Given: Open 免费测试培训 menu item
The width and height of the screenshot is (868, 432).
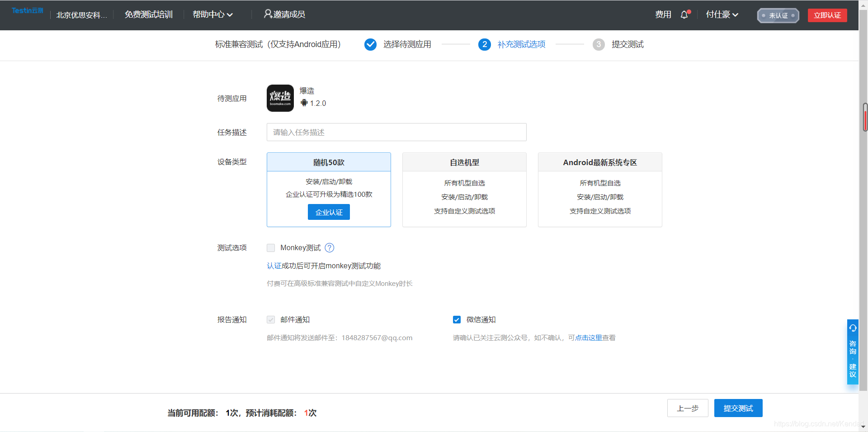Looking at the screenshot, I should pyautogui.click(x=149, y=14).
